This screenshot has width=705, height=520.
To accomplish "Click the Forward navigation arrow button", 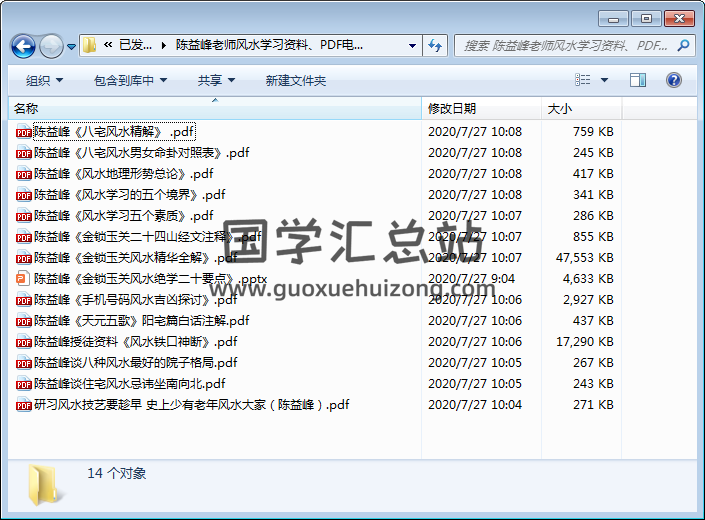I will 51,46.
